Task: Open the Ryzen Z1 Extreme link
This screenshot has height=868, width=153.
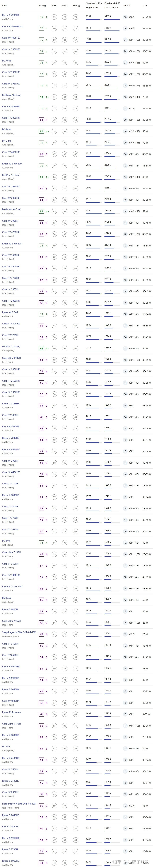Action: pyautogui.click(x=11, y=712)
